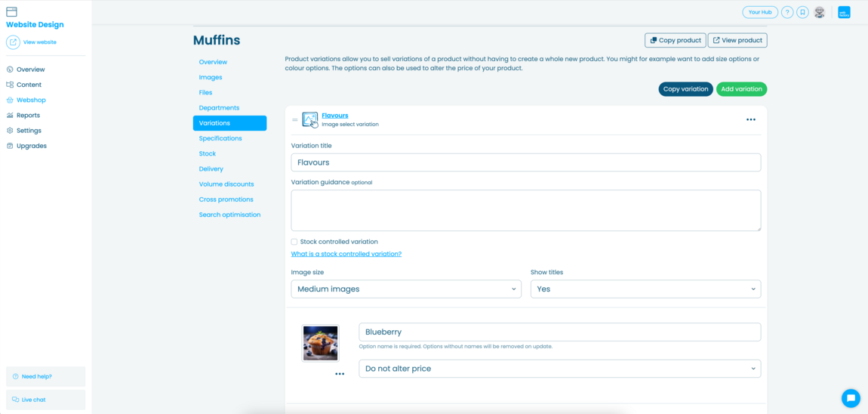
Task: Open three-dot menu for Flavours variation
Action: point(750,119)
